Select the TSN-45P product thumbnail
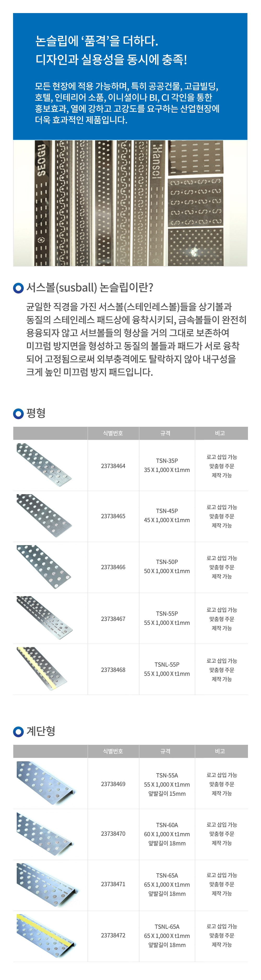The image size is (261, 980). [44, 516]
